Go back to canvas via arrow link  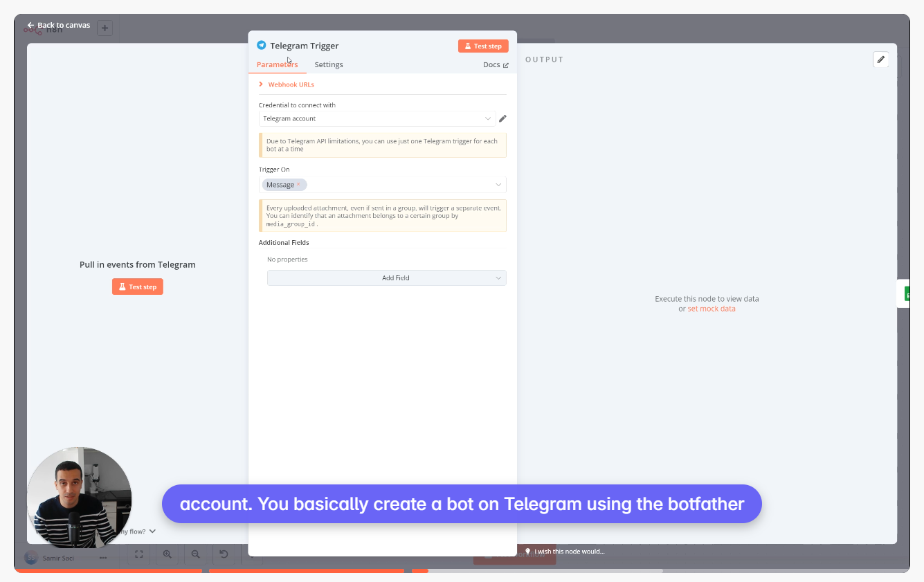pos(58,26)
